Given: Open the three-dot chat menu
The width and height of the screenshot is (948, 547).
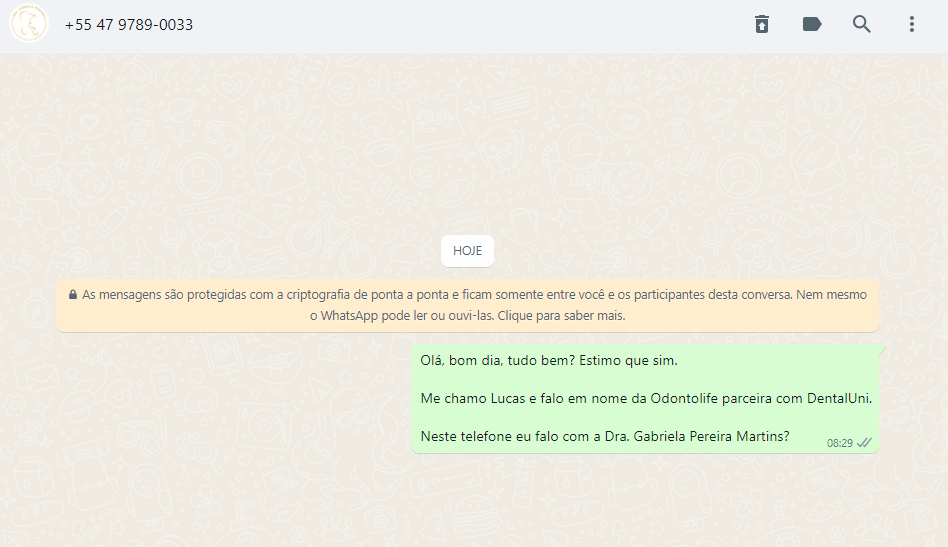Looking at the screenshot, I should point(912,24).
